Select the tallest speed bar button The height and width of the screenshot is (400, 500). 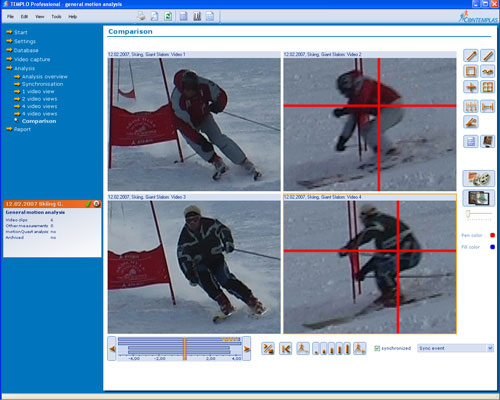347,349
